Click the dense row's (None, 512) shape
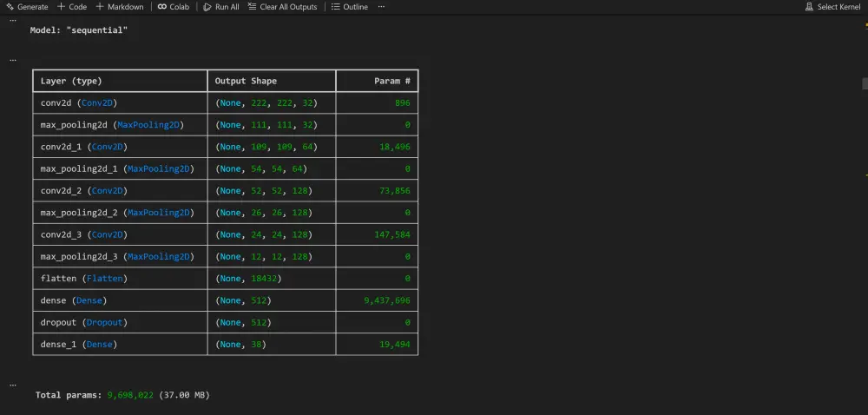The height and width of the screenshot is (415, 868). 243,300
